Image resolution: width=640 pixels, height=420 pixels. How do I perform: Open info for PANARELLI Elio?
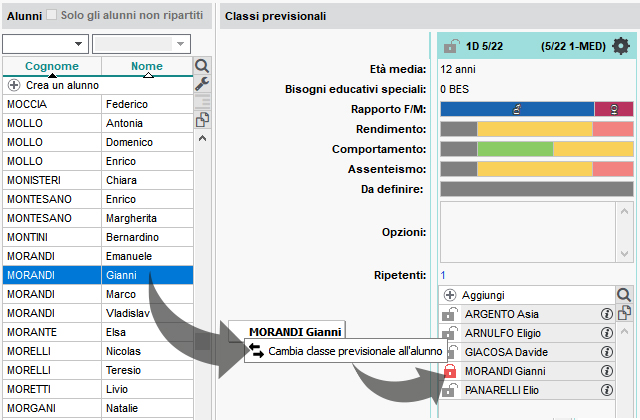point(607,390)
